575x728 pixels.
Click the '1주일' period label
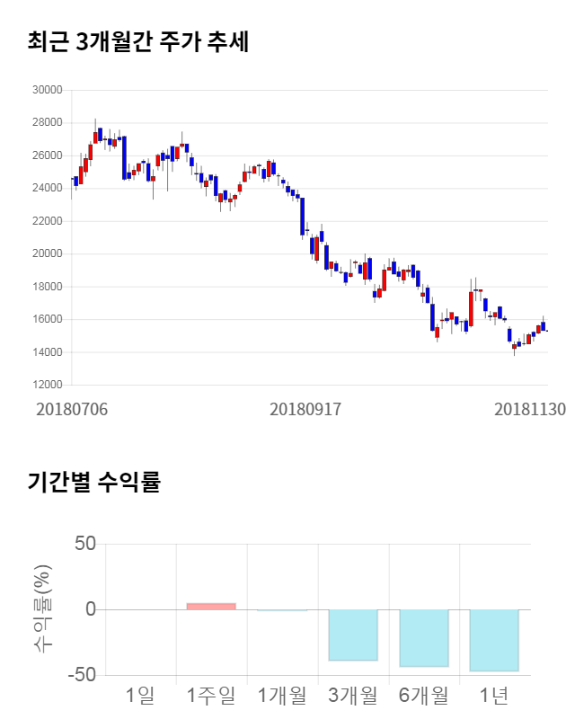pyautogui.click(x=211, y=695)
